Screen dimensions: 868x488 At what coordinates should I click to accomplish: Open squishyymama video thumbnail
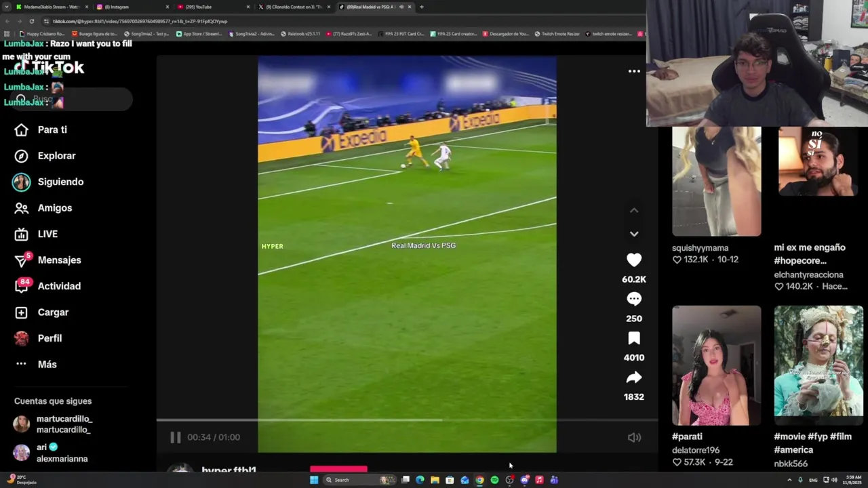tap(716, 181)
